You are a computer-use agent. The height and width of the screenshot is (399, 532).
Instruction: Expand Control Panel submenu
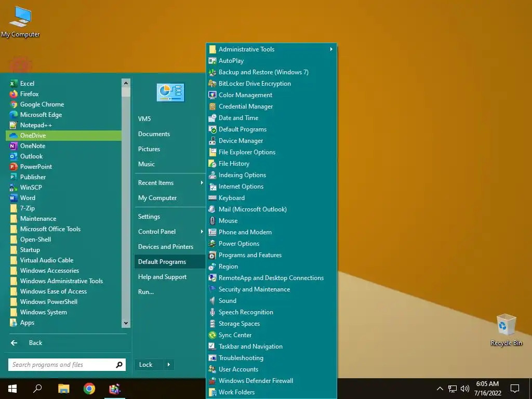170,232
